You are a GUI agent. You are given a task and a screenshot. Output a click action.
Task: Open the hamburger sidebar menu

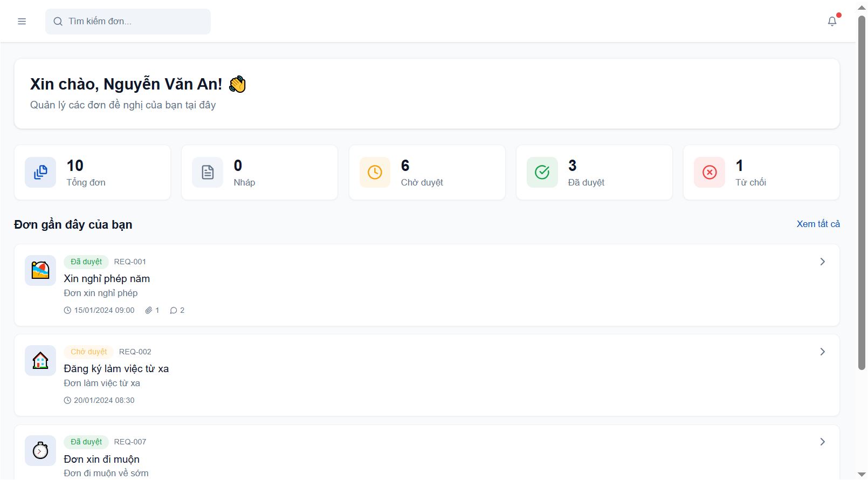(22, 22)
